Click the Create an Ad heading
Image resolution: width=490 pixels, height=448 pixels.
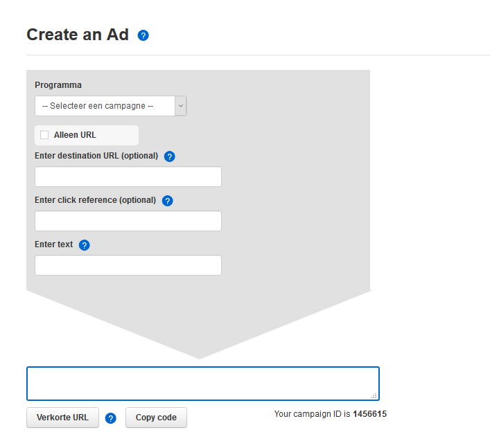point(78,35)
